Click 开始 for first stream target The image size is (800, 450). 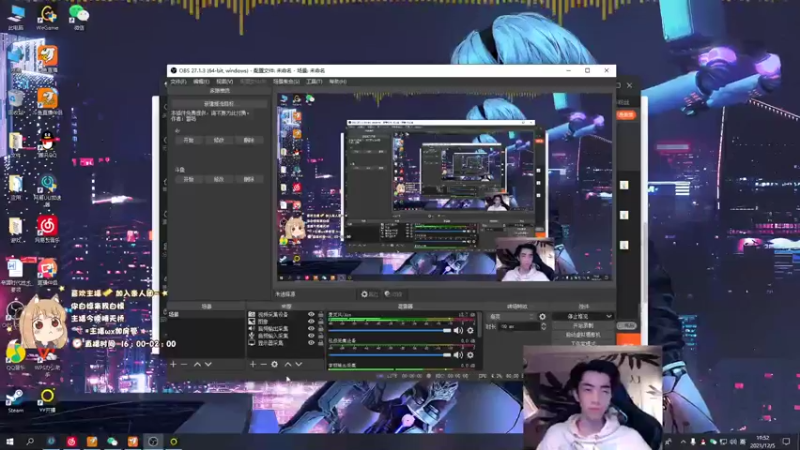point(188,140)
